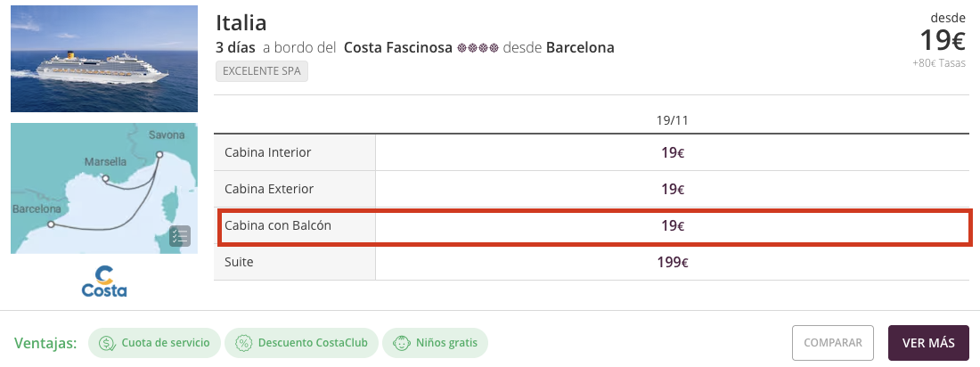Screen dimensions: 980x367
Task: Click the Cuota de servicio advantage badge
Action: 154,343
